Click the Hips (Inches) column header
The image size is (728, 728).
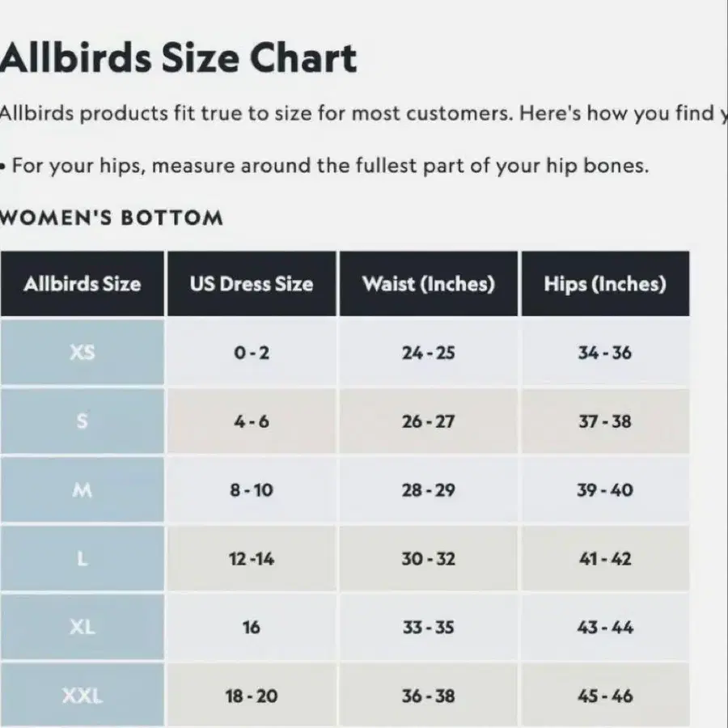click(x=605, y=284)
